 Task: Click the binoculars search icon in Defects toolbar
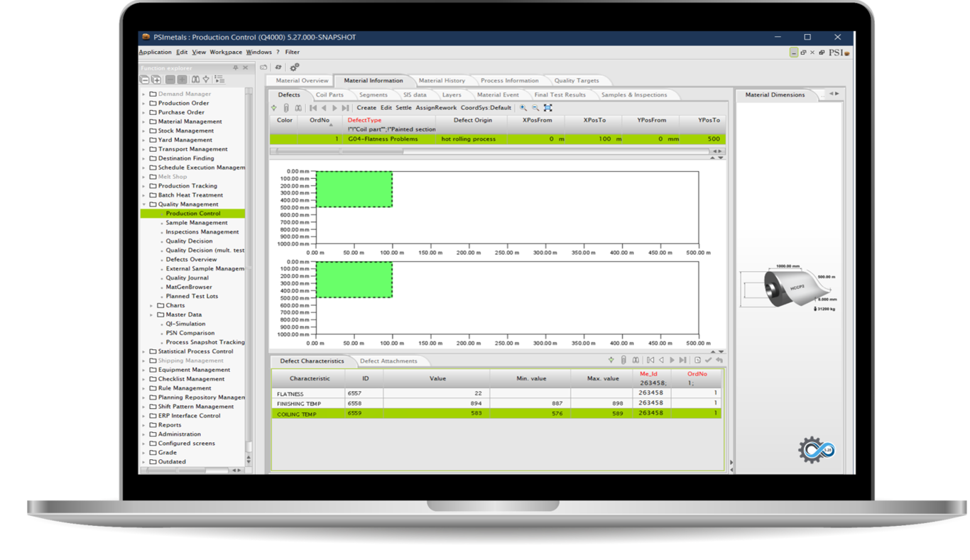[x=298, y=108]
